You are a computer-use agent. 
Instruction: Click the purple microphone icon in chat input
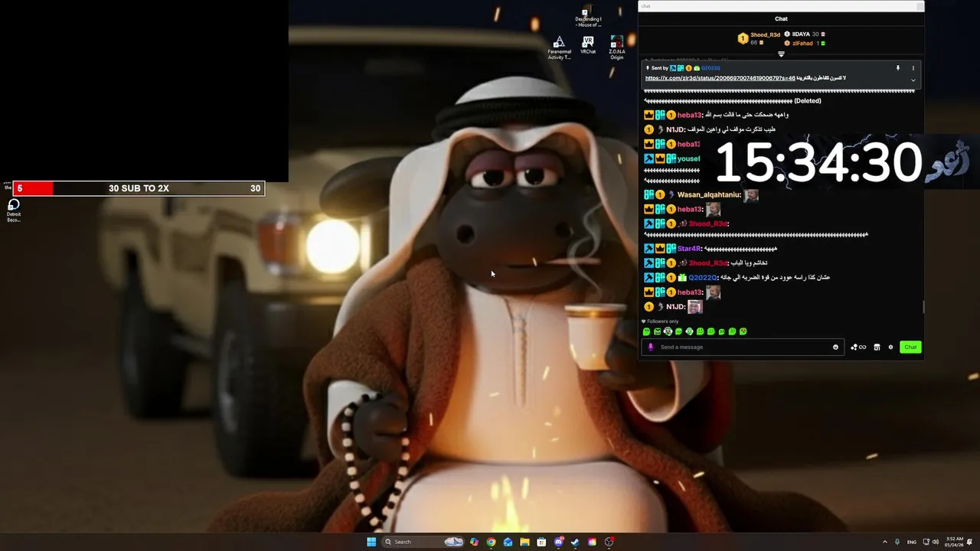(651, 347)
